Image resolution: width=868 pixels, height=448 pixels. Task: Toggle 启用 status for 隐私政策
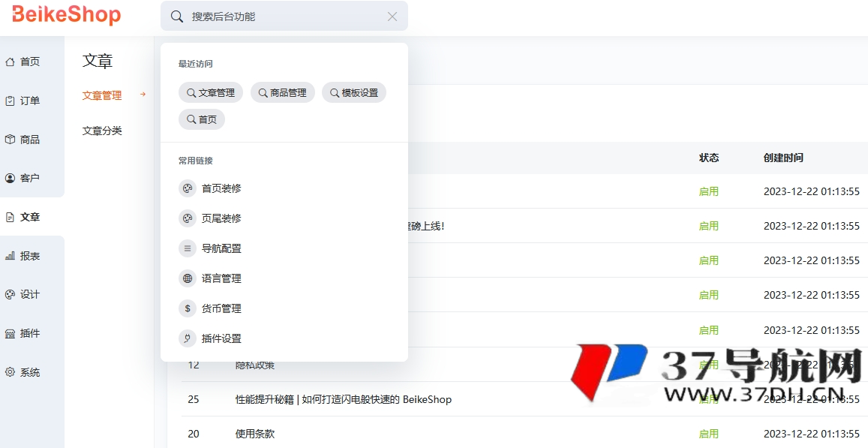coord(708,365)
